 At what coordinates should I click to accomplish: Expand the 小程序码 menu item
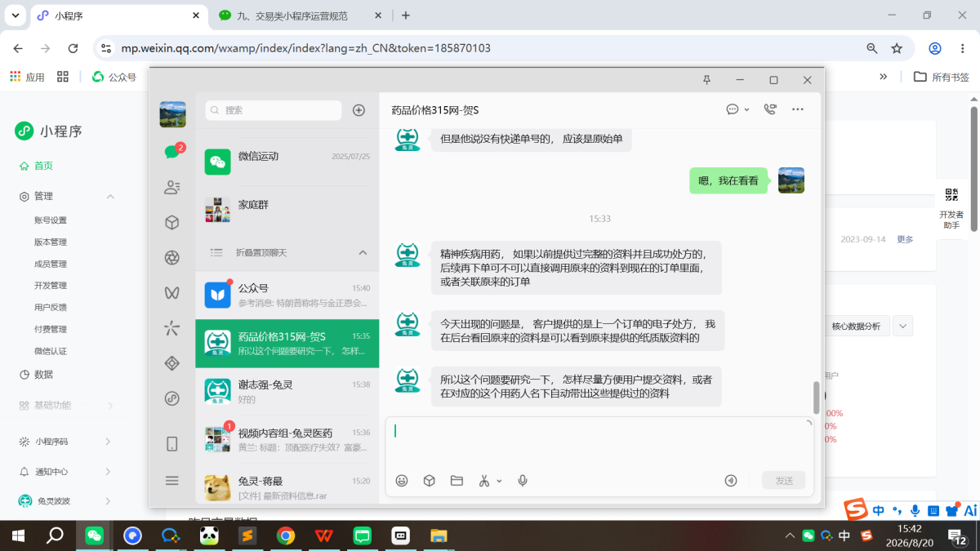click(108, 442)
